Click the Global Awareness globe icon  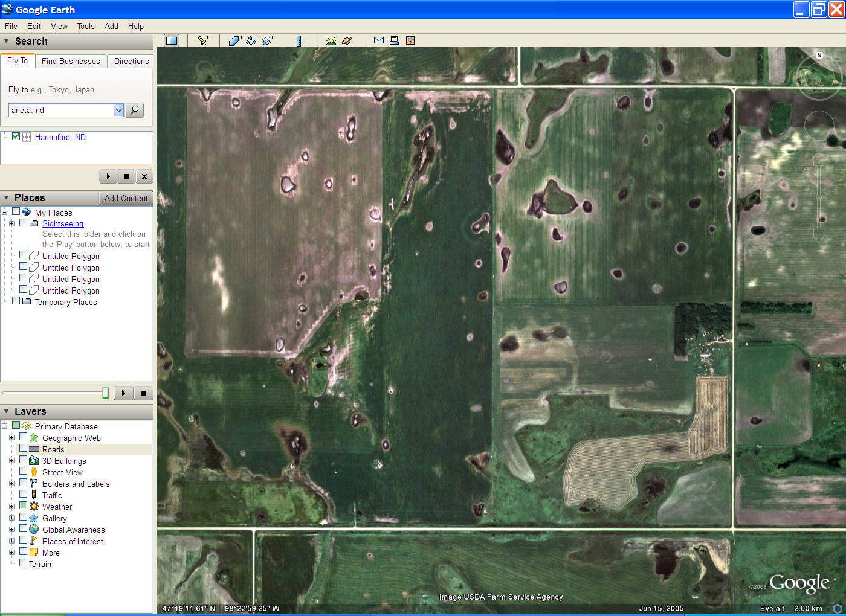34,529
